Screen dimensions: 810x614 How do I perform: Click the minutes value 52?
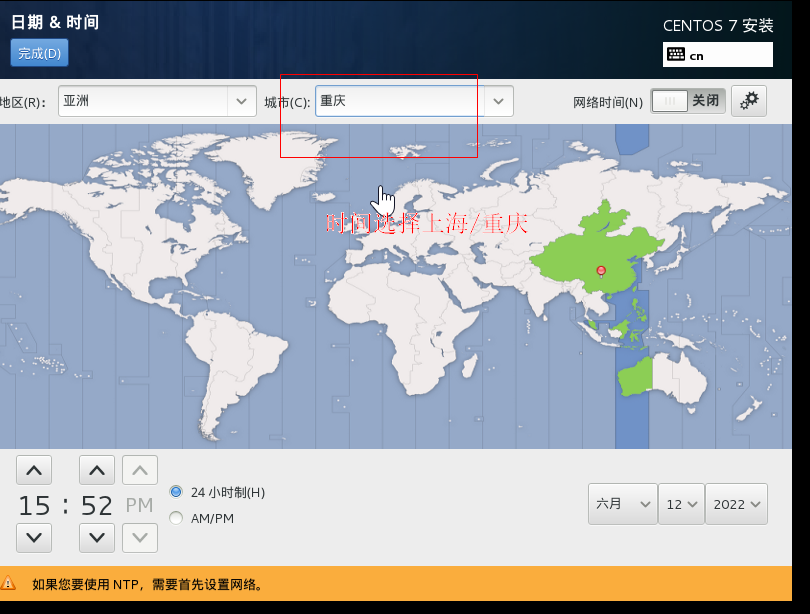(x=97, y=506)
